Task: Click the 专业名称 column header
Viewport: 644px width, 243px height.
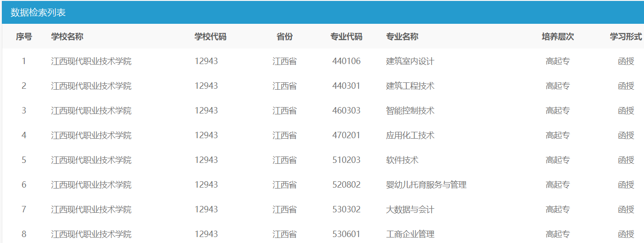Action: click(402, 37)
